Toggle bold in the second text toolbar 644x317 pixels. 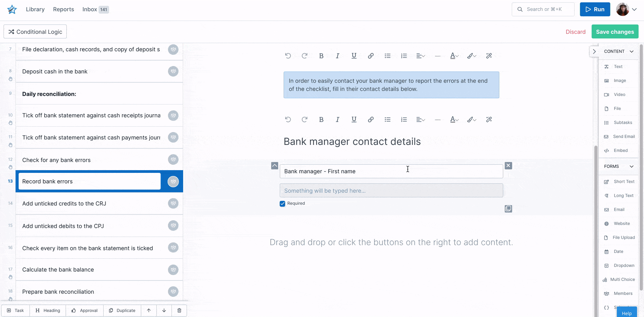click(x=321, y=120)
